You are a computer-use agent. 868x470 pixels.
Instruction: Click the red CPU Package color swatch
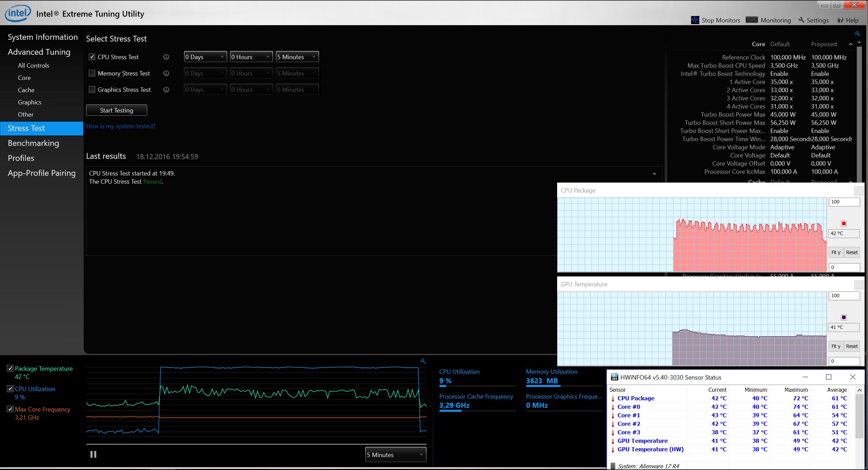pos(844,223)
